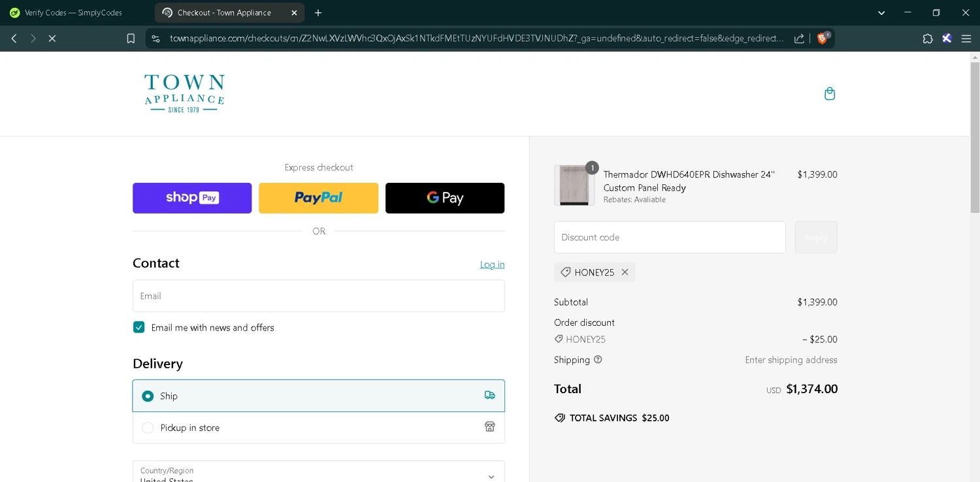
Task: Select the Ship delivery option
Action: (x=319, y=396)
